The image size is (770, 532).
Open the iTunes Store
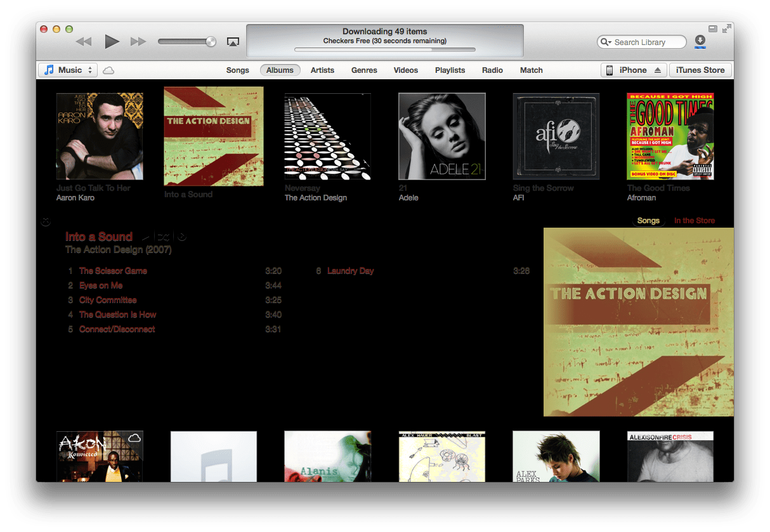(x=700, y=70)
